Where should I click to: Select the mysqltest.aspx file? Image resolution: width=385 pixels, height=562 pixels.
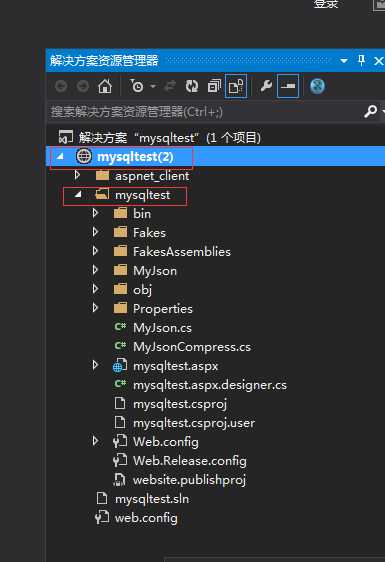(175, 366)
